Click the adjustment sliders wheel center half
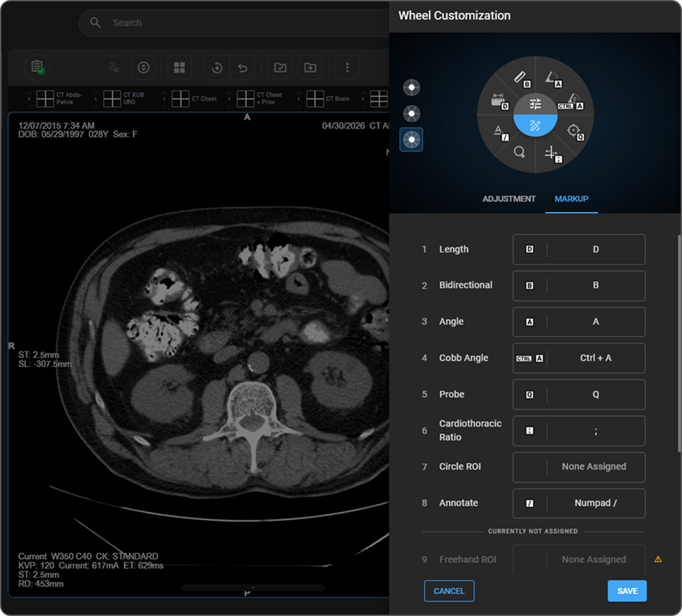The width and height of the screenshot is (682, 616). point(536,104)
